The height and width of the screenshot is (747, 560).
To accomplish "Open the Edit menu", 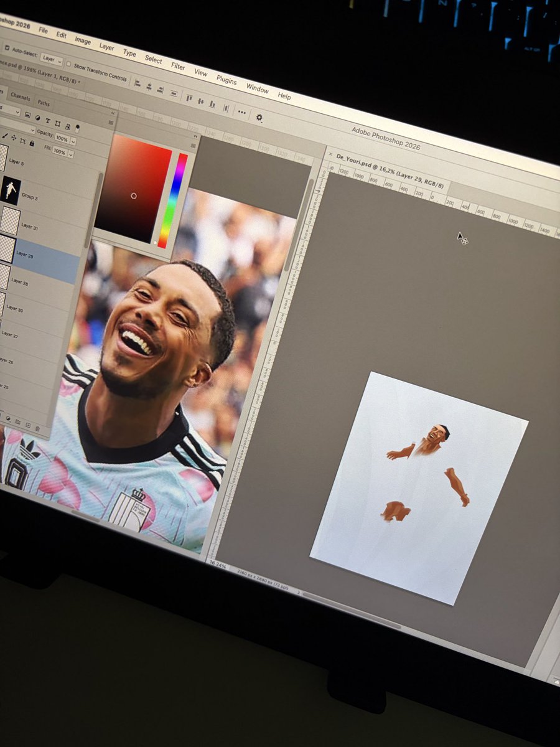I will coord(61,35).
